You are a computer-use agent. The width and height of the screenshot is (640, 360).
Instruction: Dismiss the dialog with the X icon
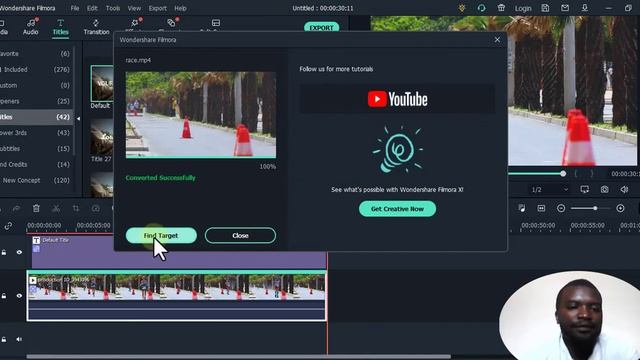click(497, 40)
